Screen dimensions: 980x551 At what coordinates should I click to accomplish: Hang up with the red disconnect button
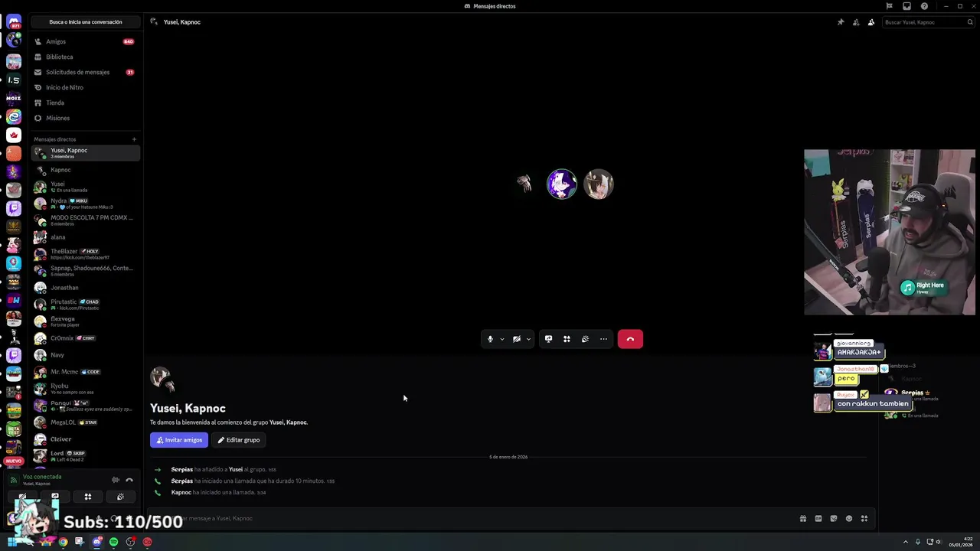click(630, 339)
